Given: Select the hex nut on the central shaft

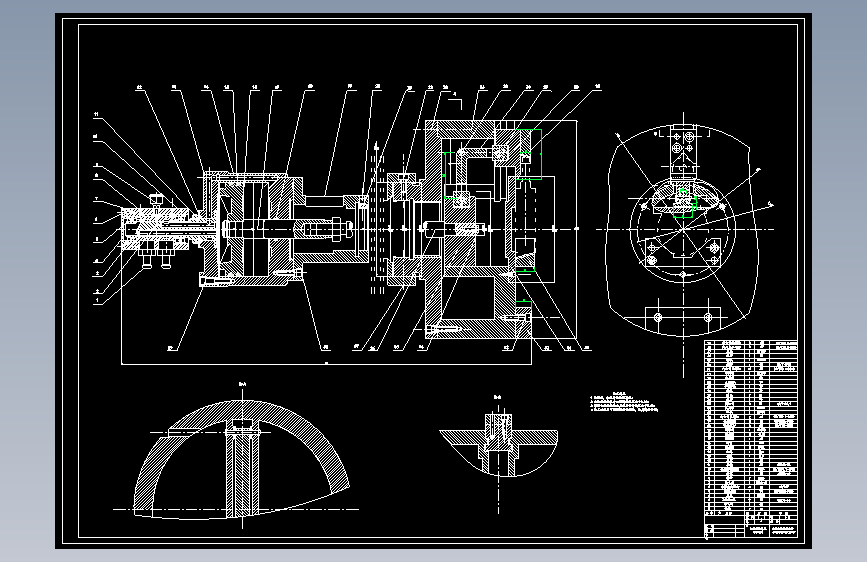Looking at the screenshot, I should tap(336, 228).
